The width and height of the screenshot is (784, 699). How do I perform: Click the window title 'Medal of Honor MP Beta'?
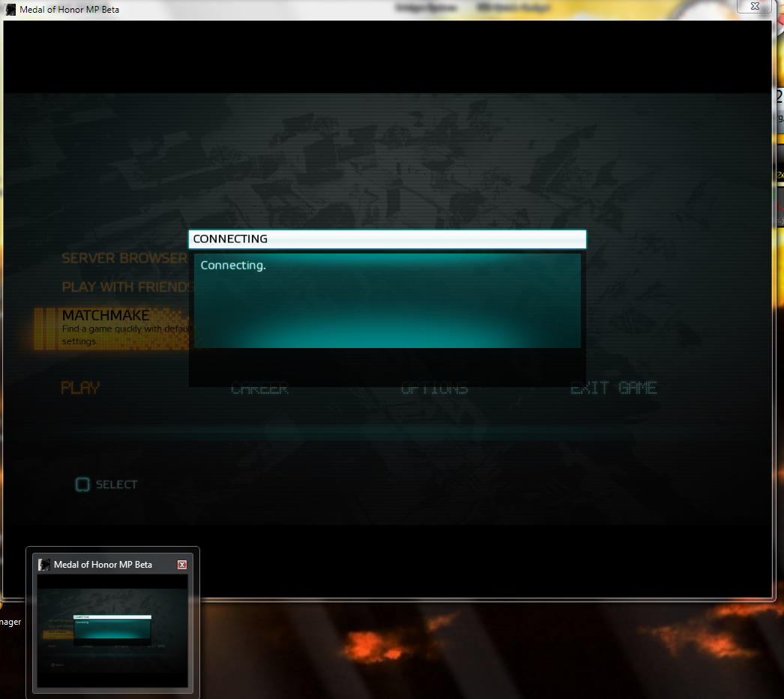click(70, 10)
